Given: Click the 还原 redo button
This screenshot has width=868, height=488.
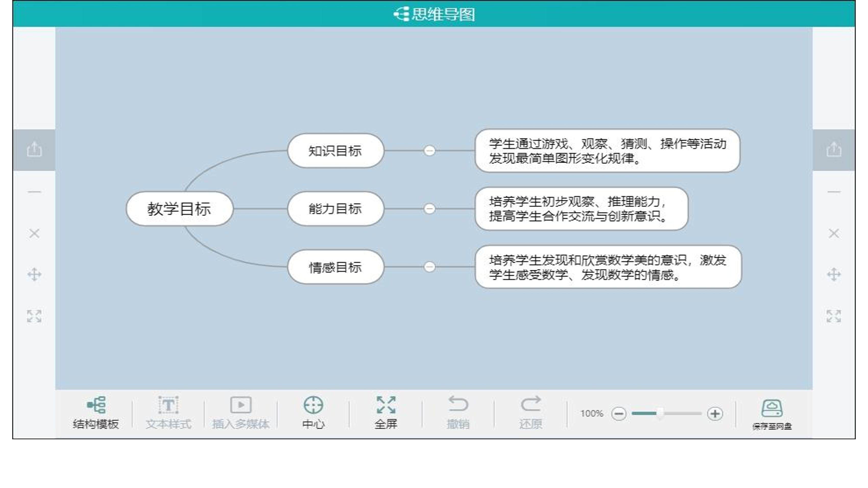Looking at the screenshot, I should click(x=531, y=412).
